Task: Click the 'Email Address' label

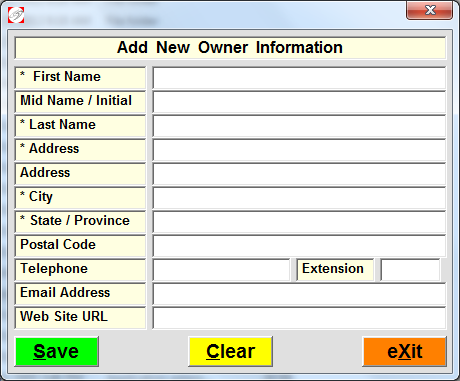Action: pos(80,294)
